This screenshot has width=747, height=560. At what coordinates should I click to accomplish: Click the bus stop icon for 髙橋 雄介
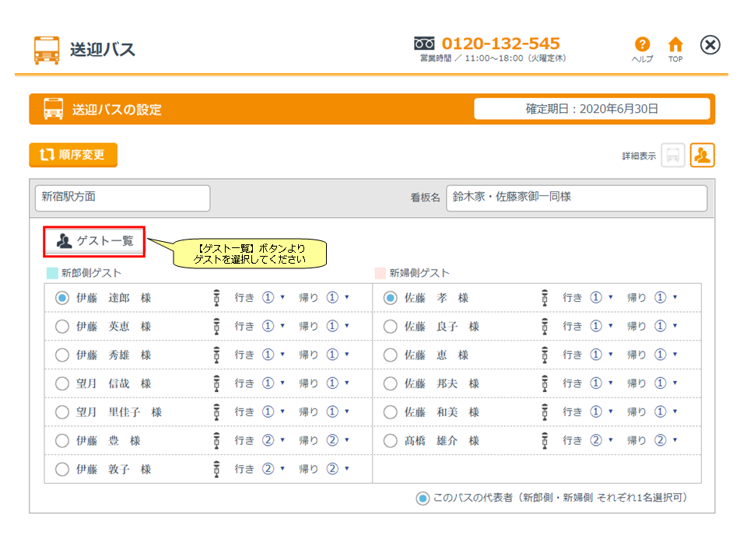coord(545,441)
